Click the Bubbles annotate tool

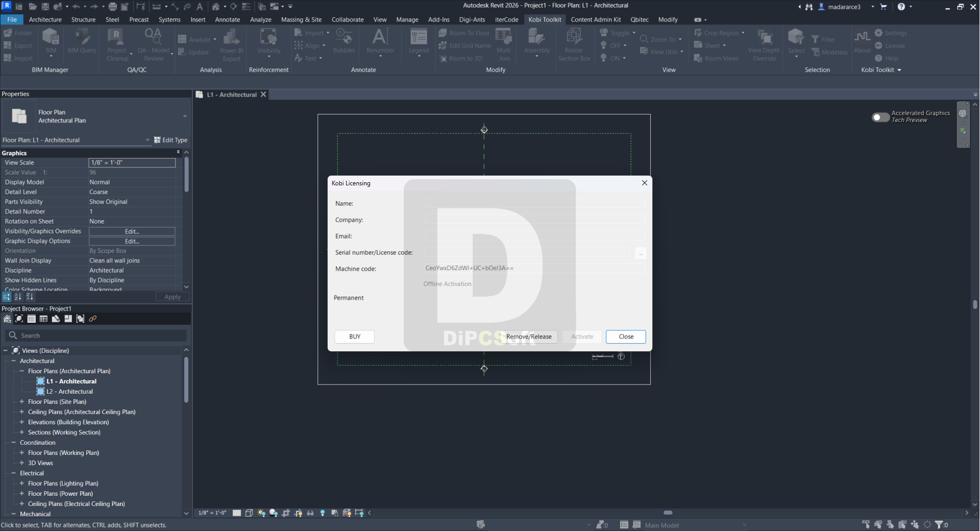(344, 41)
